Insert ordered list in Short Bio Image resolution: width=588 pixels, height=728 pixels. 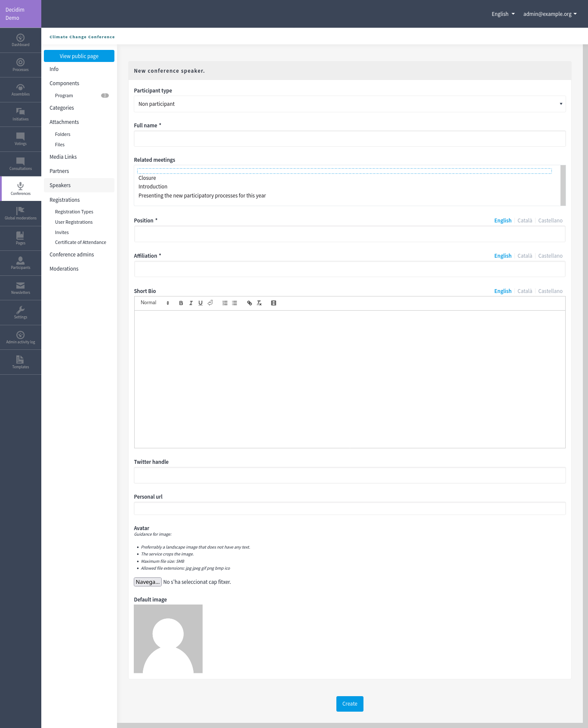[x=225, y=303]
